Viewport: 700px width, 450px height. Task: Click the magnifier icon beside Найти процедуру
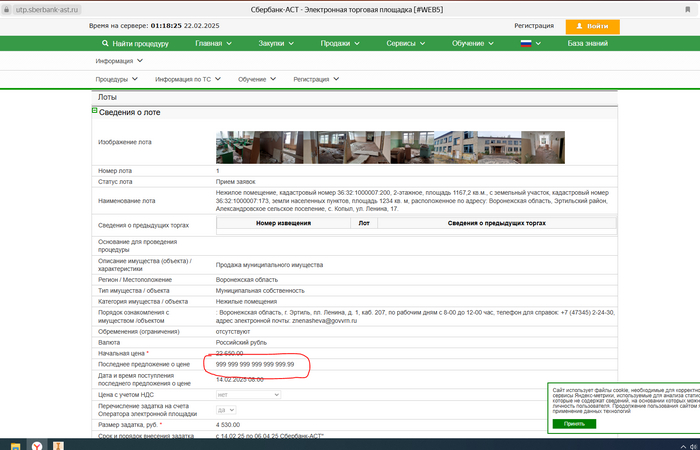coord(105,43)
